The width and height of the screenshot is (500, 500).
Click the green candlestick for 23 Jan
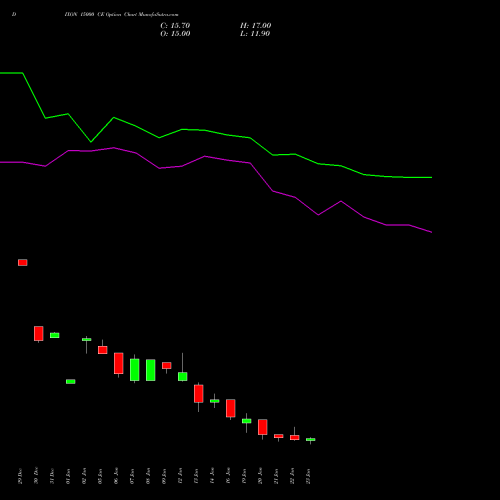point(311,440)
